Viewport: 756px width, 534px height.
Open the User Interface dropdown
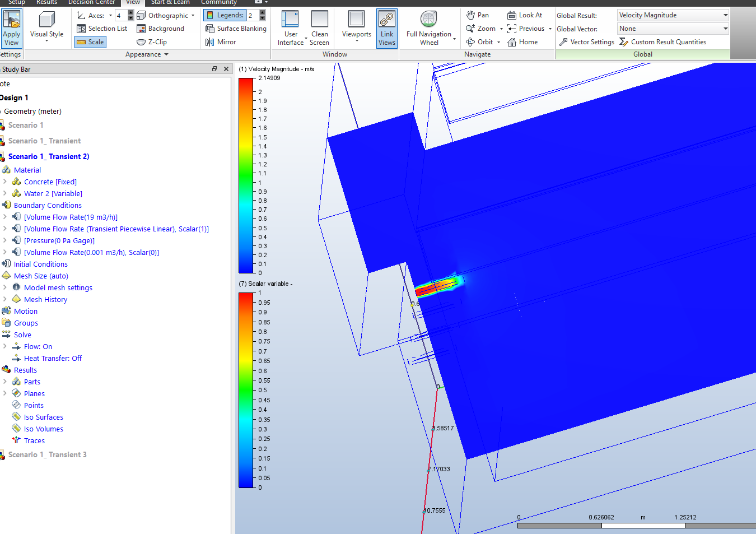click(291, 28)
